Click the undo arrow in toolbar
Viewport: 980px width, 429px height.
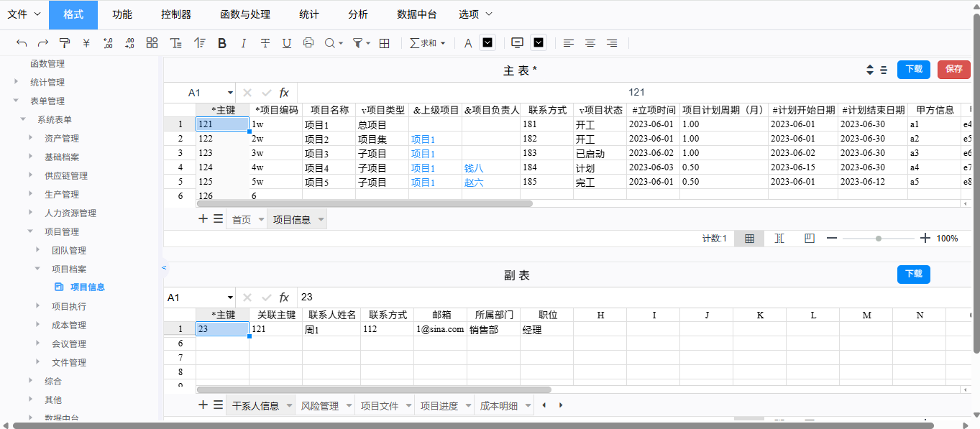[x=22, y=43]
